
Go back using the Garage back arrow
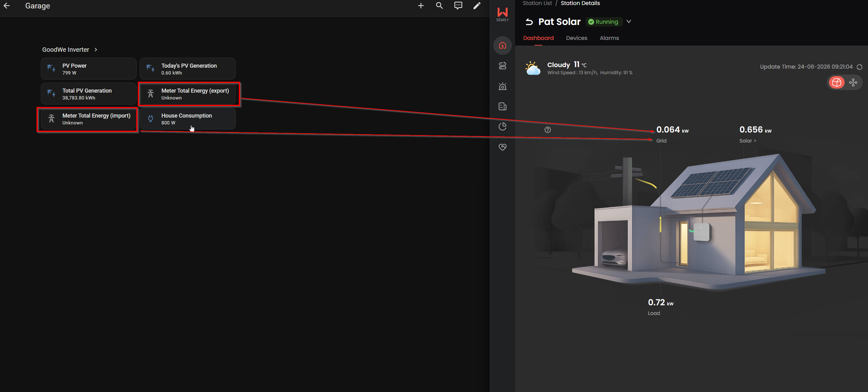7,6
